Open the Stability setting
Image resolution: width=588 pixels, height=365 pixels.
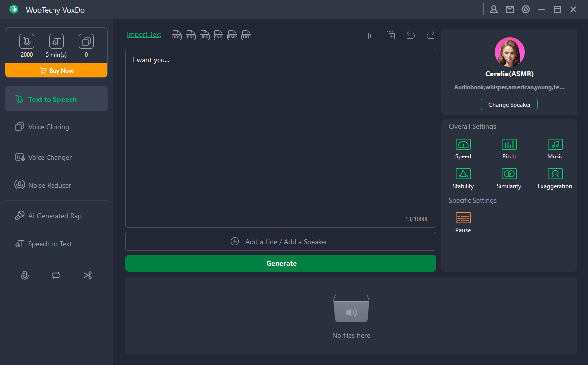click(x=463, y=174)
